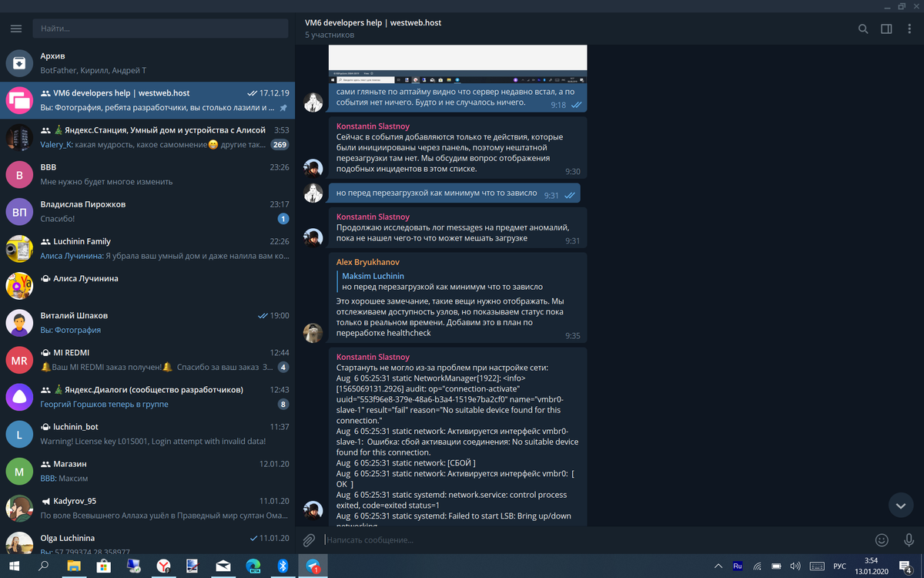Open chat with Виталий Шпаков
Screen dimensions: 924x578
coord(148,322)
